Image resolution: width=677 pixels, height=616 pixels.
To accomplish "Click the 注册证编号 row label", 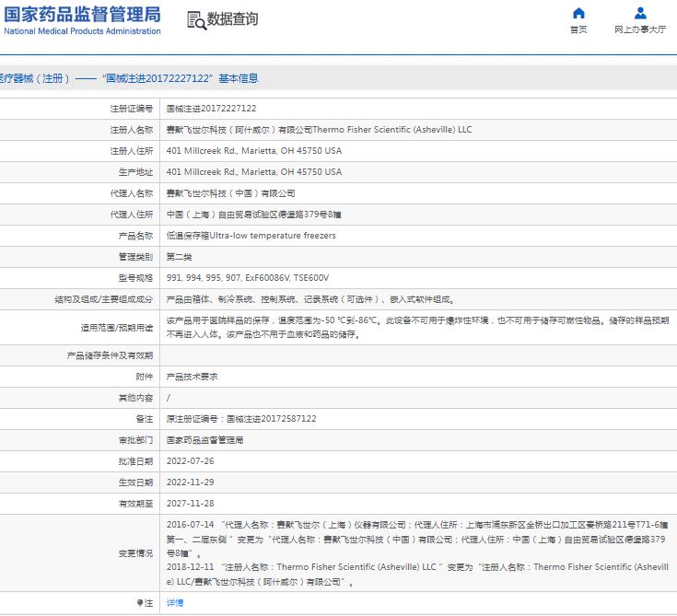I will tap(131, 109).
